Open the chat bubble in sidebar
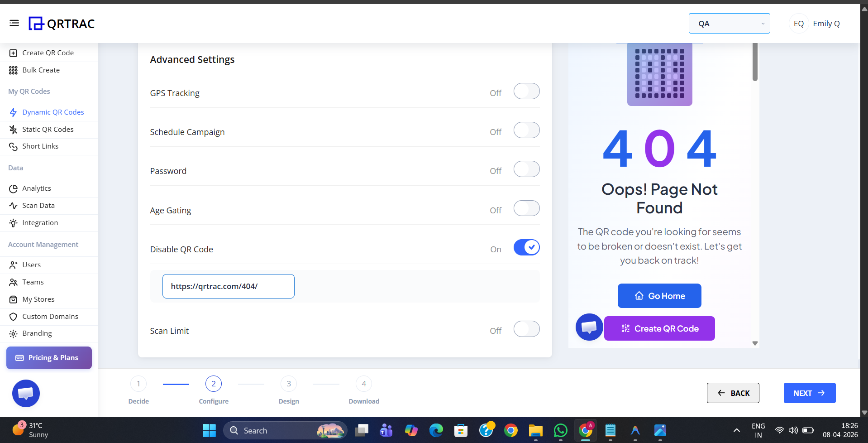This screenshot has height=443, width=868. point(26,393)
